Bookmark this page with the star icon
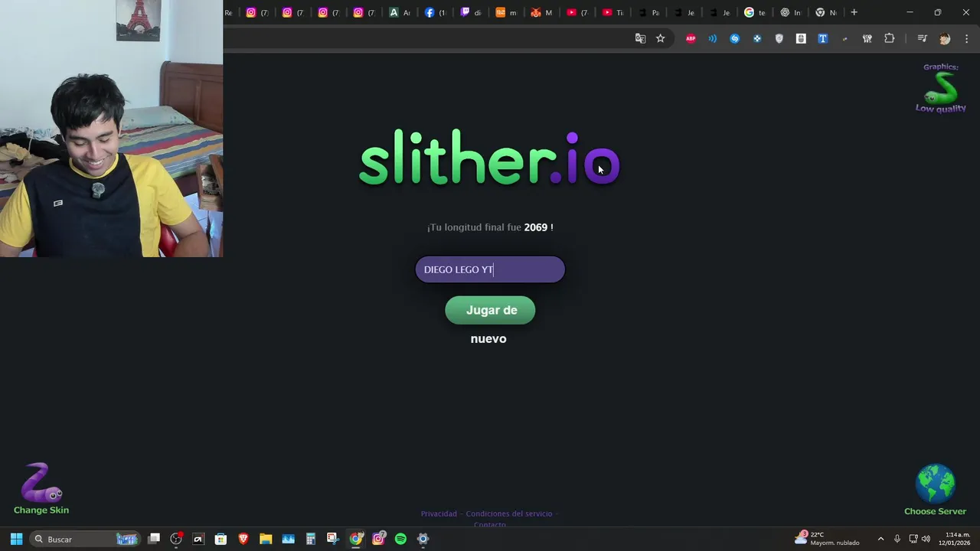980x551 pixels. [x=660, y=38]
